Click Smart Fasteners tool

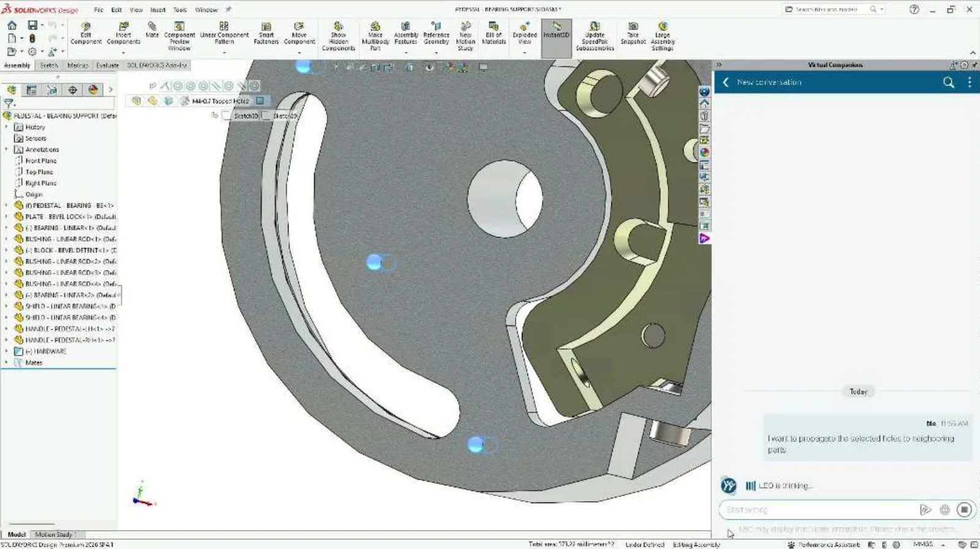point(266,34)
